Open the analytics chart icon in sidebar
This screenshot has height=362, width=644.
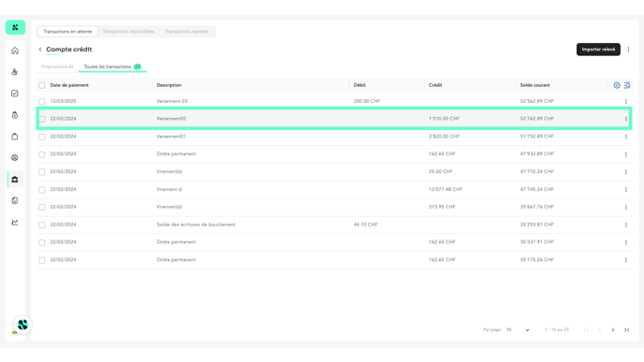click(x=15, y=222)
